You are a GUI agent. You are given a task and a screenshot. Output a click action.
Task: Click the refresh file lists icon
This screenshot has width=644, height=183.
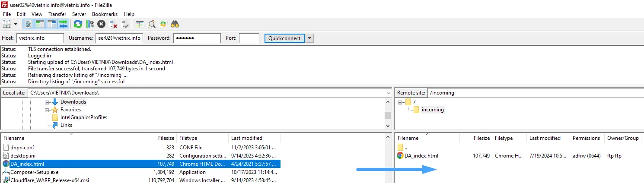tap(78, 24)
